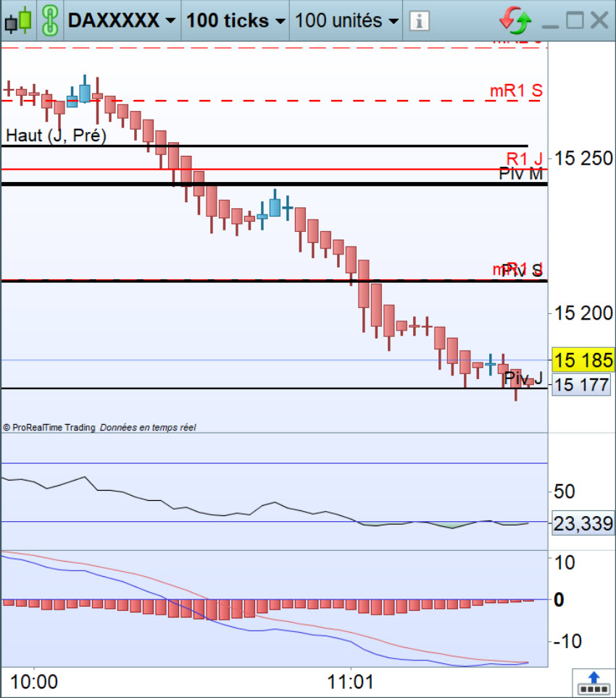Open the DAXXXXX instrument dropdown
This screenshot has width=616, height=698.
122,20
